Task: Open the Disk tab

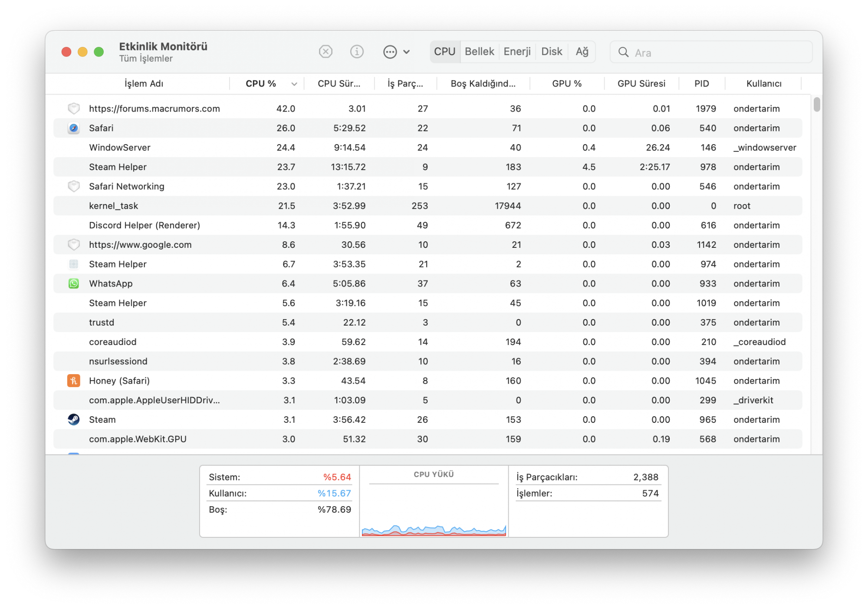Action: (552, 52)
